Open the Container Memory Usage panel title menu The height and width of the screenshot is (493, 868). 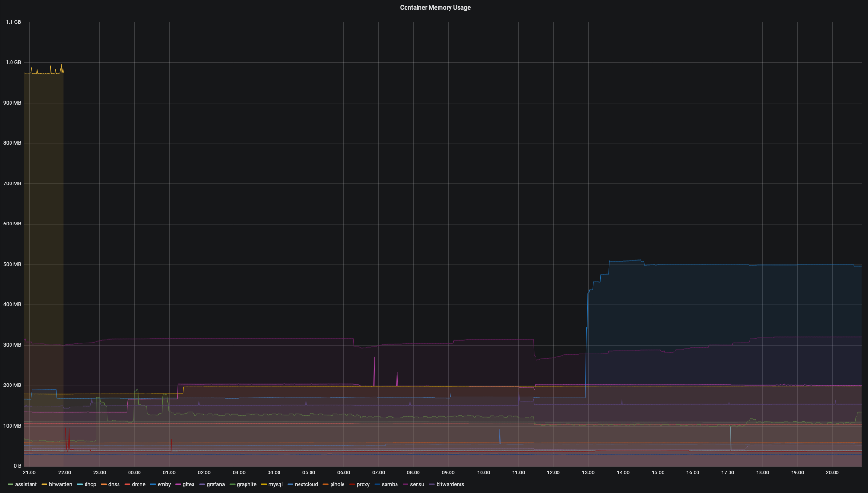click(435, 7)
